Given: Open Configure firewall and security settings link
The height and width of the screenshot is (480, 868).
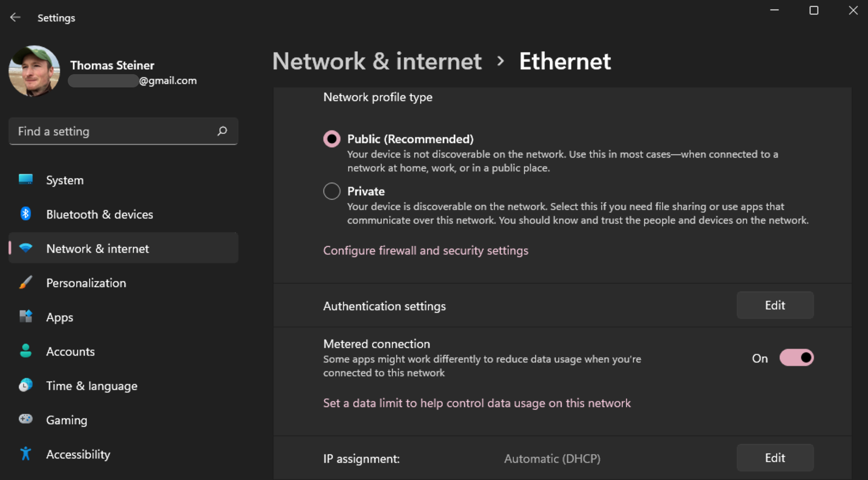Looking at the screenshot, I should click(x=425, y=251).
